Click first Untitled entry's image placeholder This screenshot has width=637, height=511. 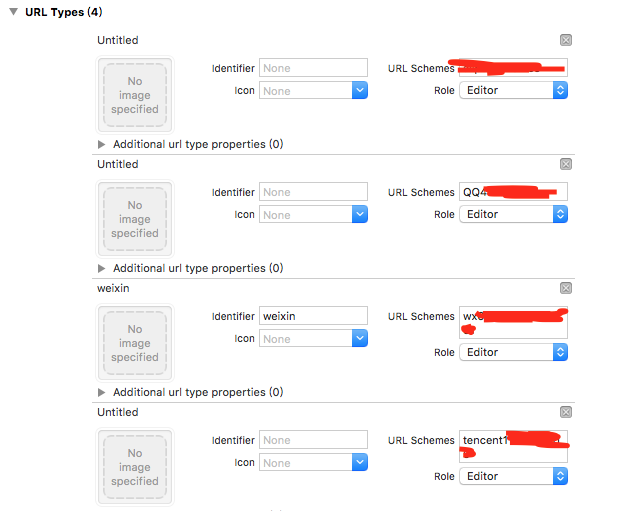tap(135, 95)
